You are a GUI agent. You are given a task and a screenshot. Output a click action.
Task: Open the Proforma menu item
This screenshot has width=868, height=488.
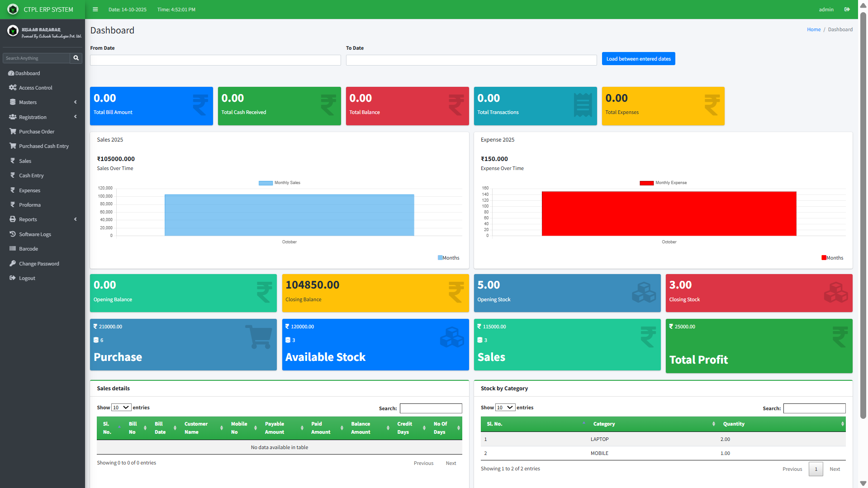[30, 205]
